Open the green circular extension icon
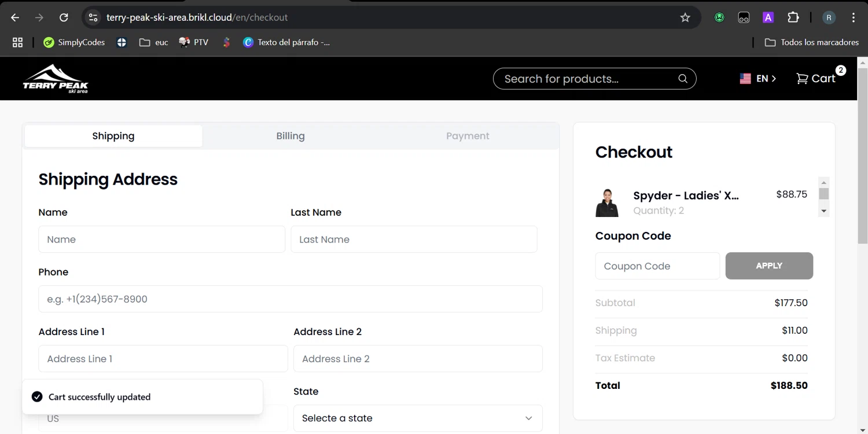Viewport: 868px width, 434px height. (719, 17)
